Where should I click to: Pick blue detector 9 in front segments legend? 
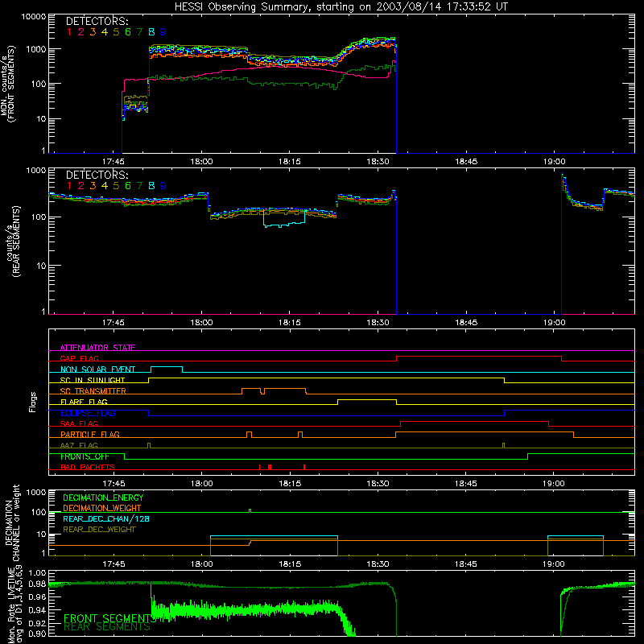click(163, 32)
